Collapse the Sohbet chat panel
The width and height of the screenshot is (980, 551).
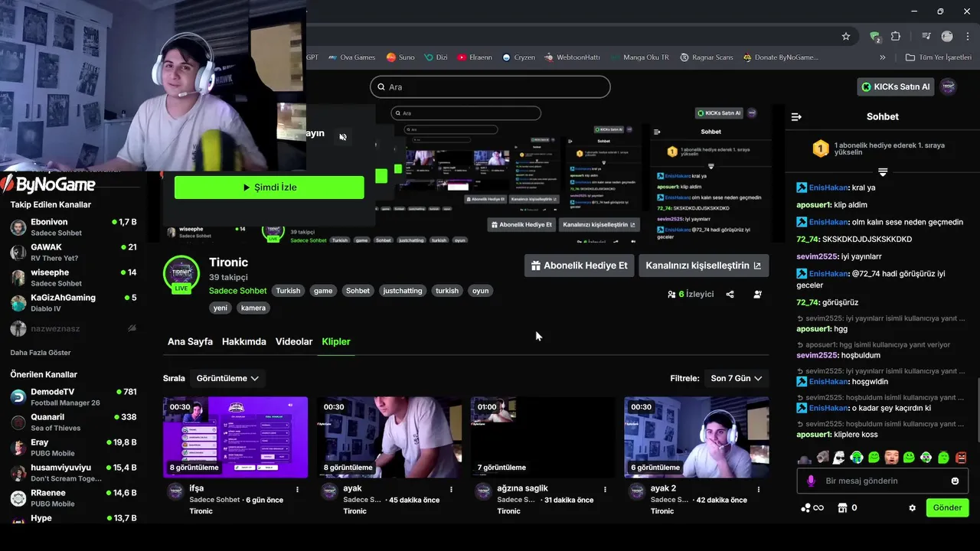coord(796,117)
